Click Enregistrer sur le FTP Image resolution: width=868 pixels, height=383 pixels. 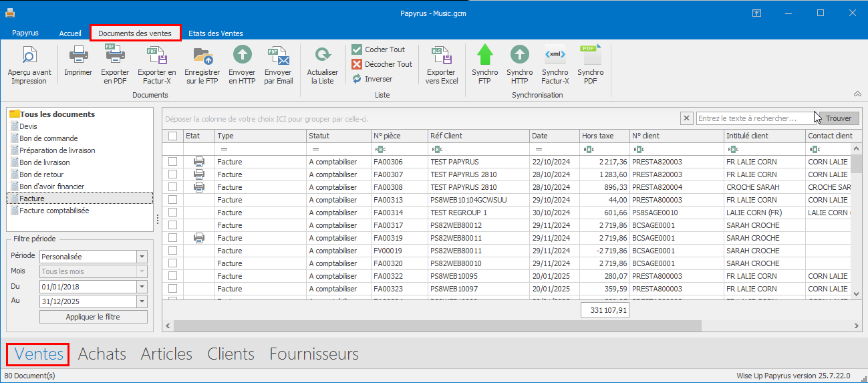pyautogui.click(x=202, y=66)
